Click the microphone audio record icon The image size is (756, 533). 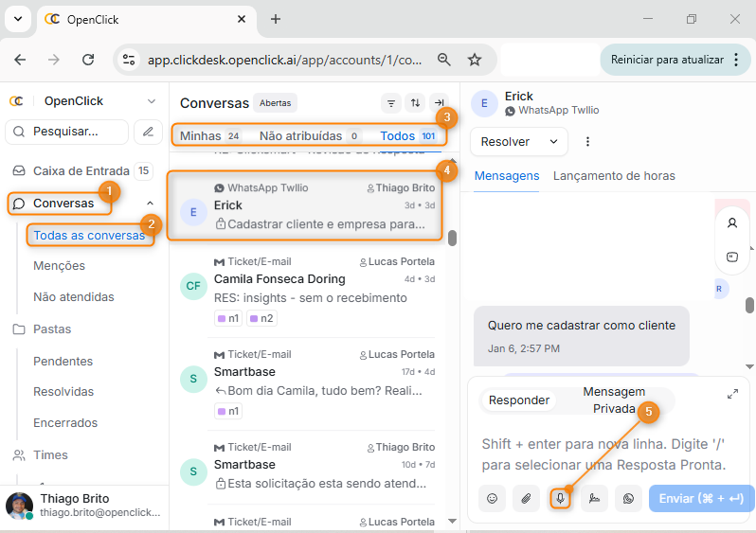[x=560, y=498]
